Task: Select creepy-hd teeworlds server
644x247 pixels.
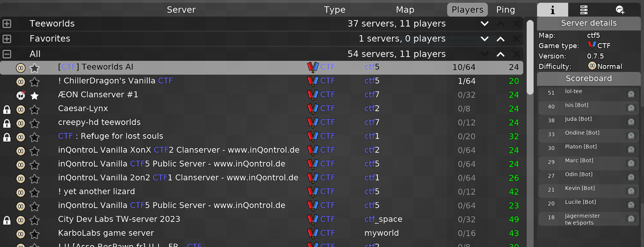Action: (x=100, y=122)
